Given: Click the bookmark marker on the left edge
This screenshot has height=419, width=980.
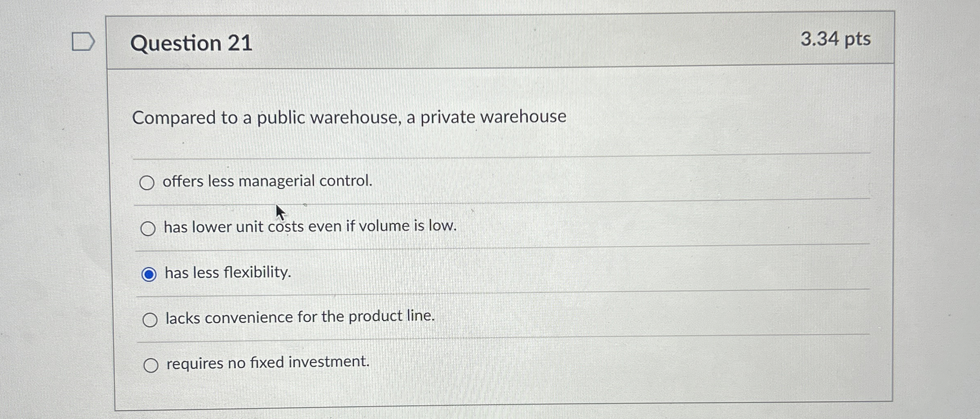Looking at the screenshot, I should click(x=83, y=40).
